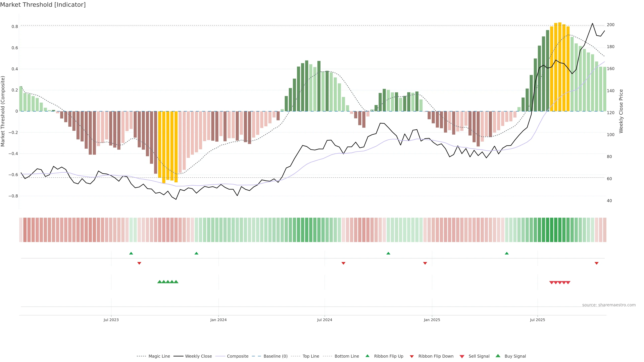Toggle the Composite legend entry
This screenshot has height=362, width=644.
click(237, 356)
